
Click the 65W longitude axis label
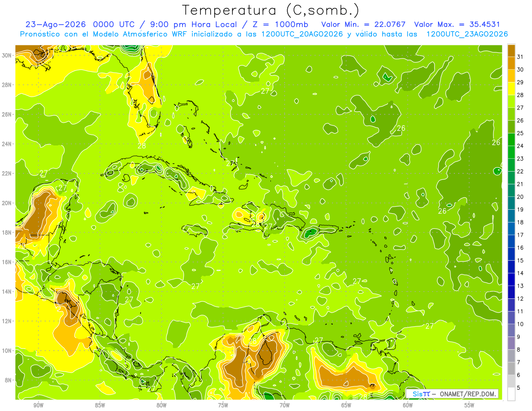tap(346, 405)
